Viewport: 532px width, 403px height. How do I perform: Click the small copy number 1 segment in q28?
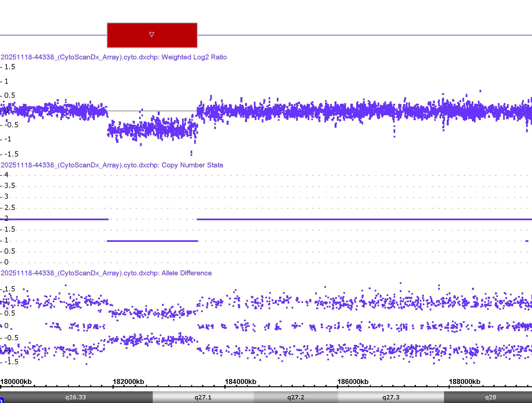coord(527,241)
